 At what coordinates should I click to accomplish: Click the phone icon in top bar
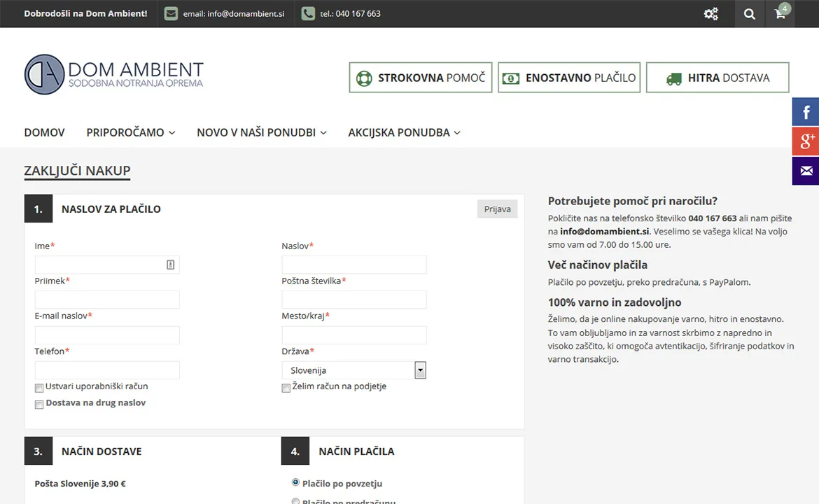click(308, 13)
